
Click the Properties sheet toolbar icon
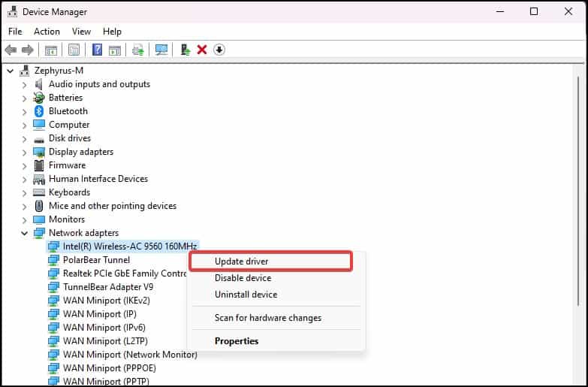click(74, 50)
